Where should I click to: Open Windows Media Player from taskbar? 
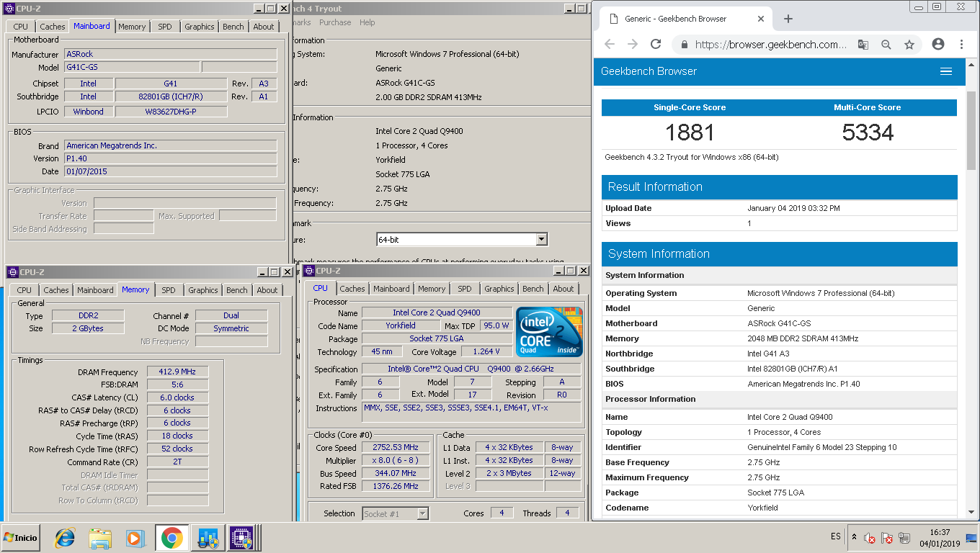click(135, 538)
